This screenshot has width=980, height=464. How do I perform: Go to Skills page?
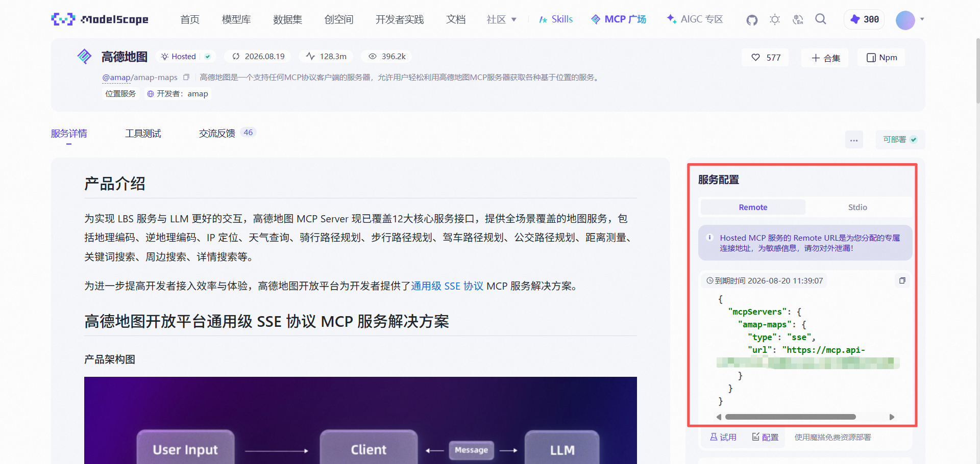point(556,19)
